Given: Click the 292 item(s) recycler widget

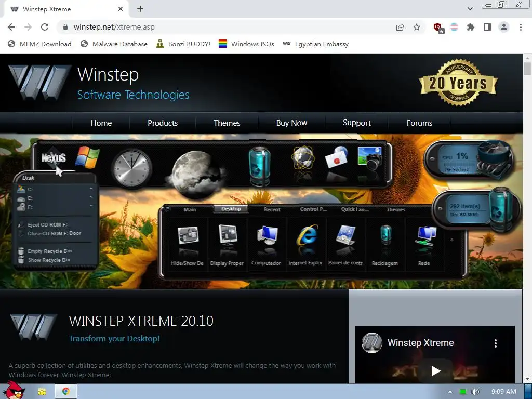Looking at the screenshot, I should click(477, 210).
